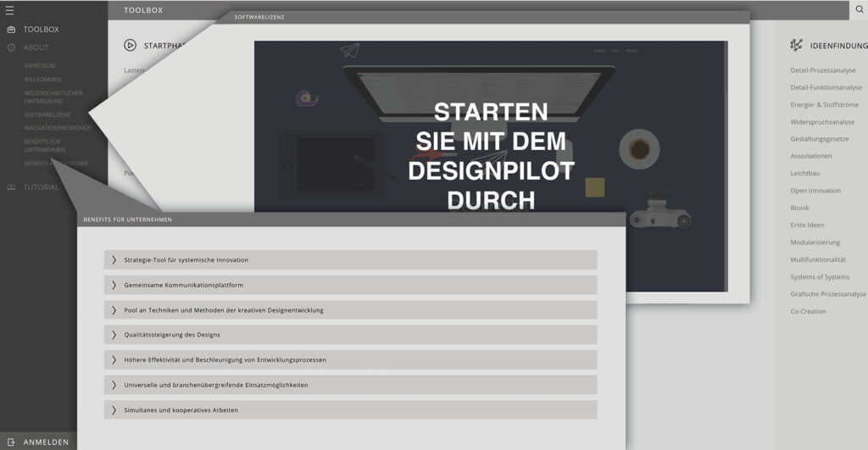Screen dimensions: 868x450
Task: Open the Detail-Prozessanalyse link
Action: pyautogui.click(x=822, y=70)
